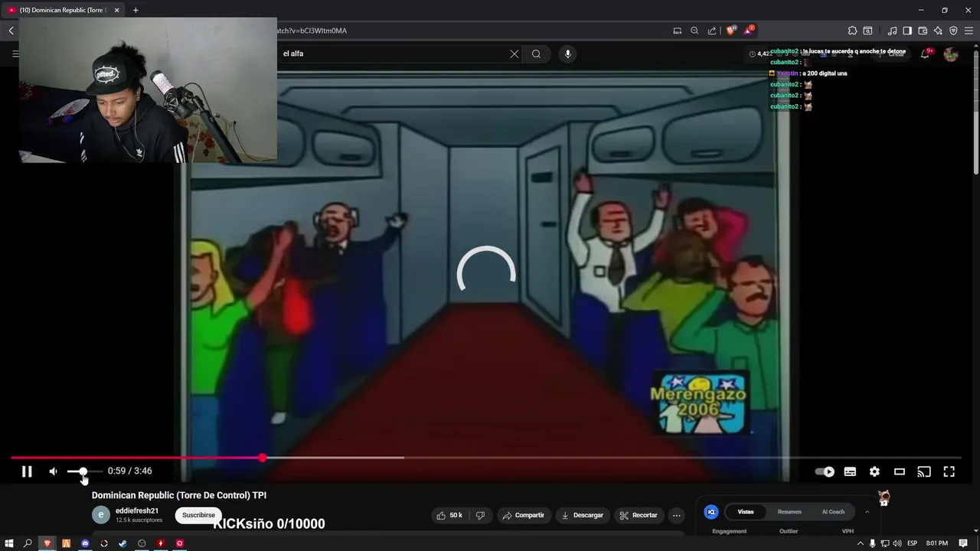
Task: Open the Brave playlist music icon
Action: 892,31
